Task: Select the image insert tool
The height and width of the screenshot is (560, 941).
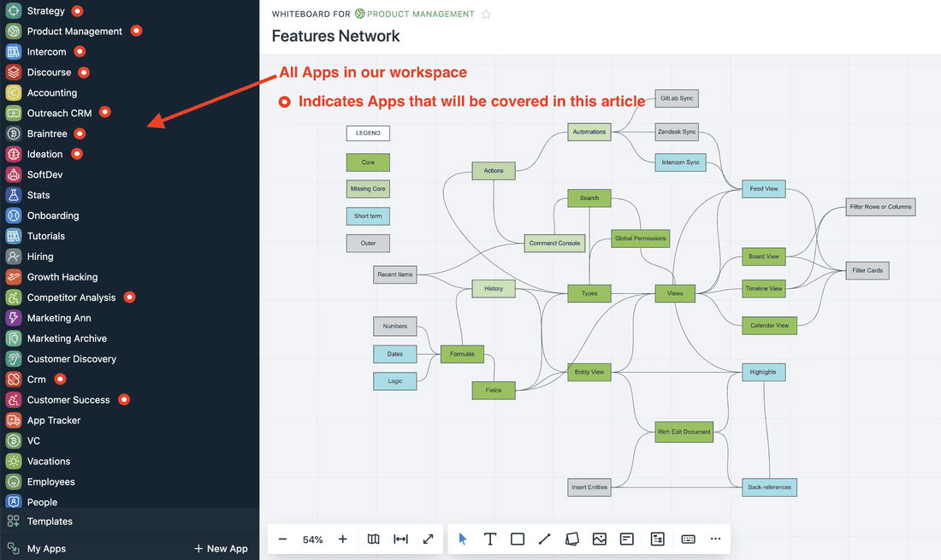Action: 600,539
